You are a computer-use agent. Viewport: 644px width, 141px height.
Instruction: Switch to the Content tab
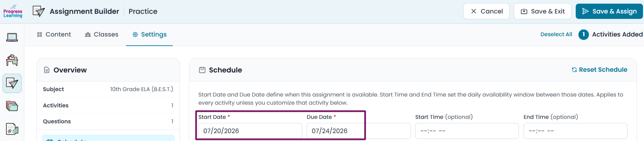[x=54, y=34]
